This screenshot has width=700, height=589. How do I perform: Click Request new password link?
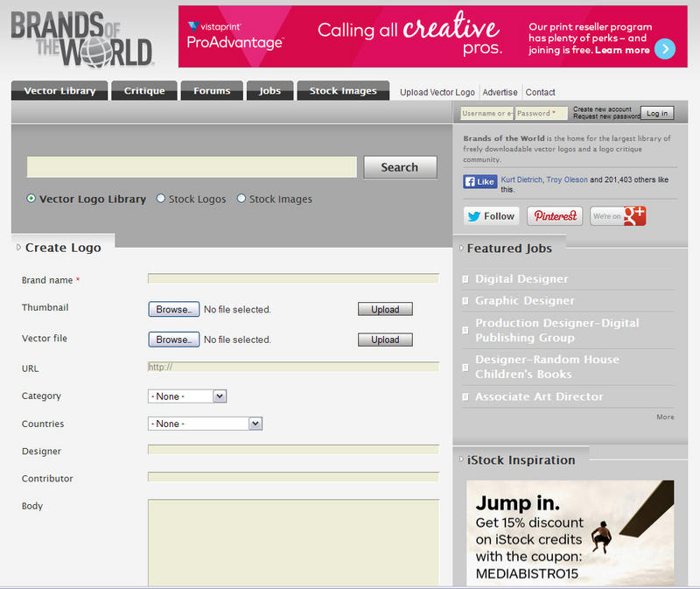pos(606,116)
